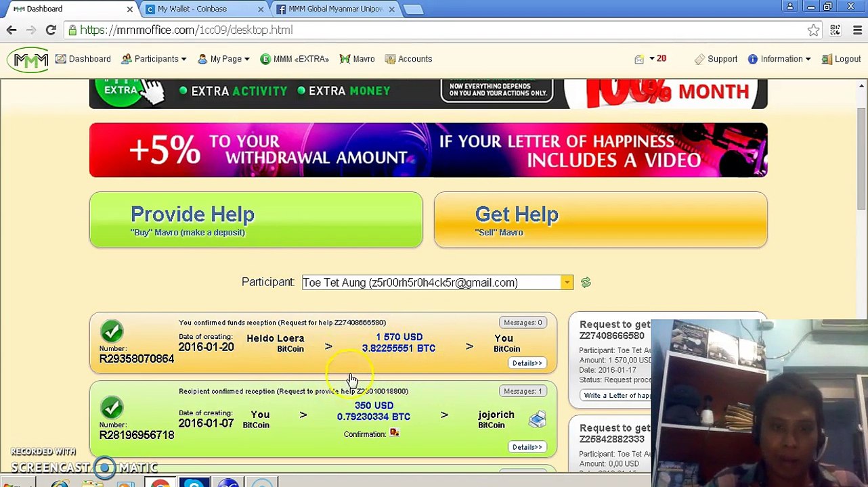Open File Explorer from the taskbar

click(93, 483)
